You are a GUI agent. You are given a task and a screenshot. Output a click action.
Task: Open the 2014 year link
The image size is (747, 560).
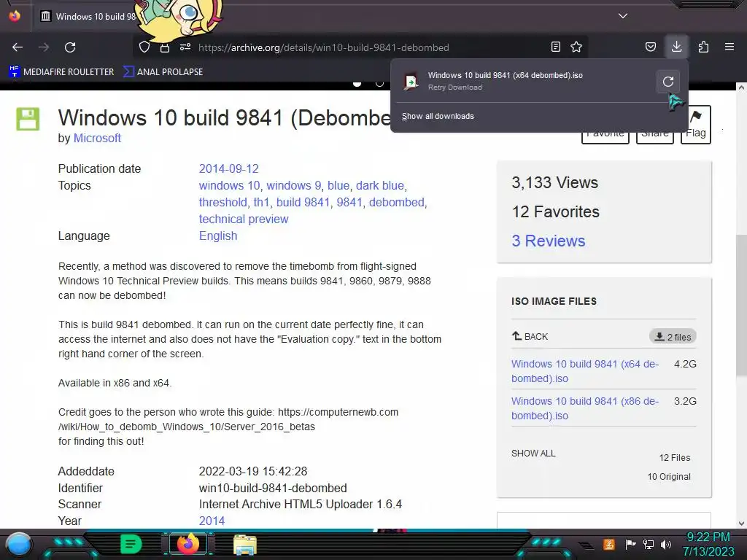(212, 521)
